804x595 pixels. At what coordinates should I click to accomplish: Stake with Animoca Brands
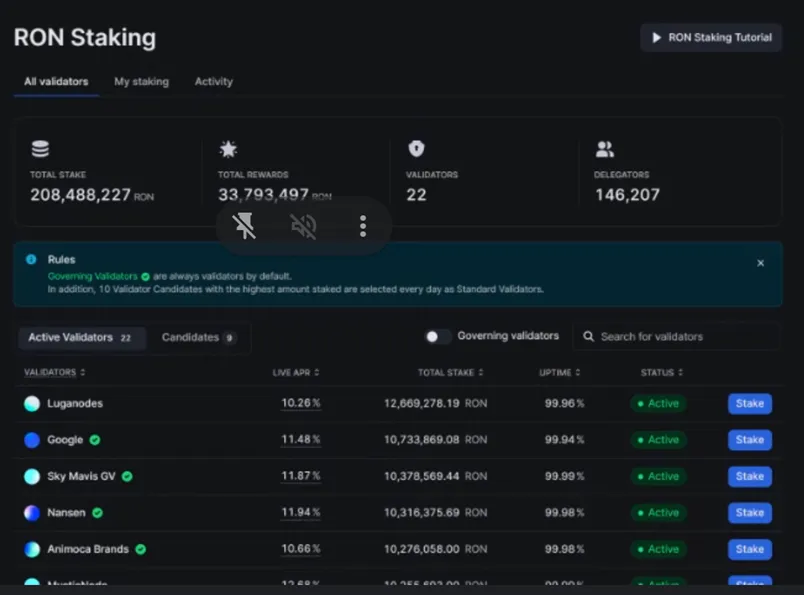pyautogui.click(x=750, y=549)
